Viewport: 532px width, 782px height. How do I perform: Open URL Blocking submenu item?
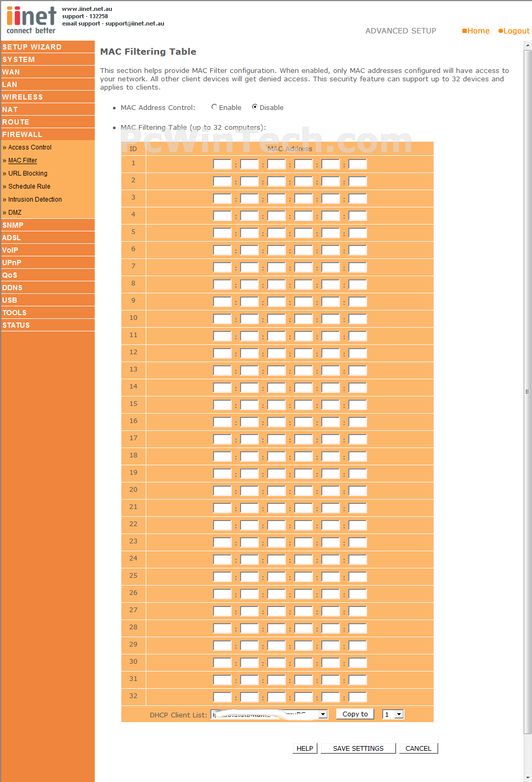(x=28, y=173)
